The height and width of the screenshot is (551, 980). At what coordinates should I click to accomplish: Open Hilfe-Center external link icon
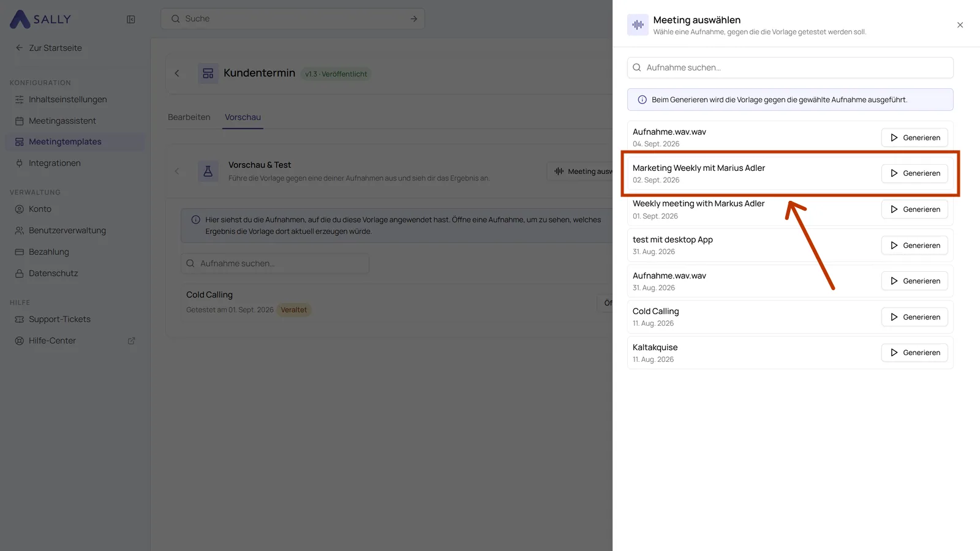click(131, 341)
